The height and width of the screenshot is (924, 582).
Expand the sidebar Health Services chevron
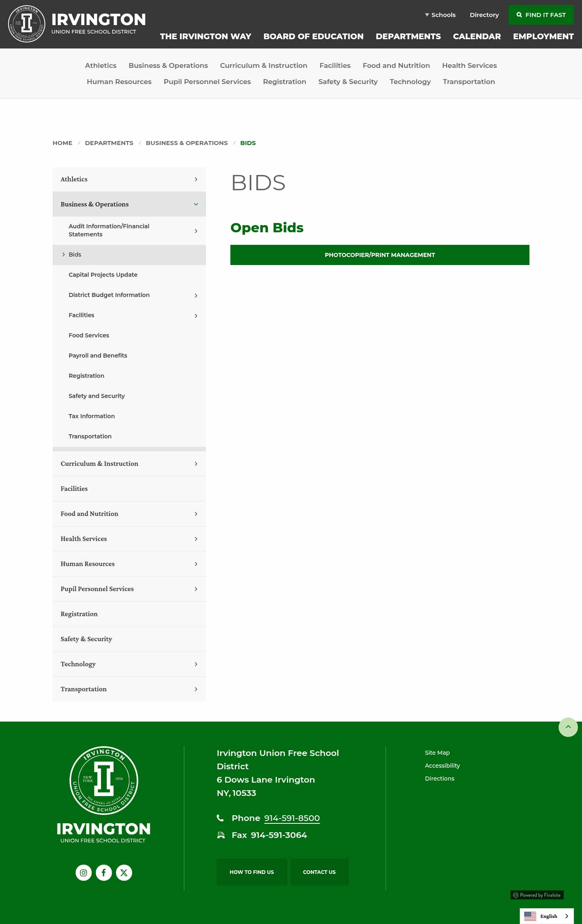(196, 539)
